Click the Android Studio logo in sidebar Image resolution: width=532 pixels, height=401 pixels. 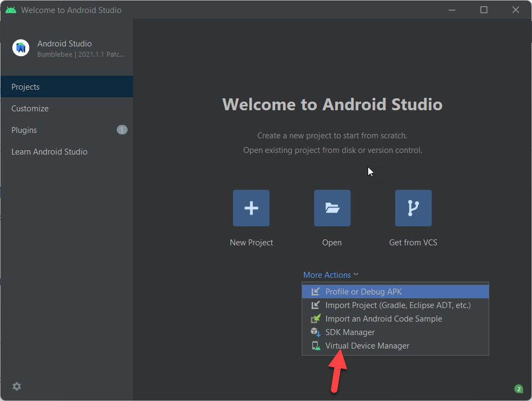[x=21, y=48]
